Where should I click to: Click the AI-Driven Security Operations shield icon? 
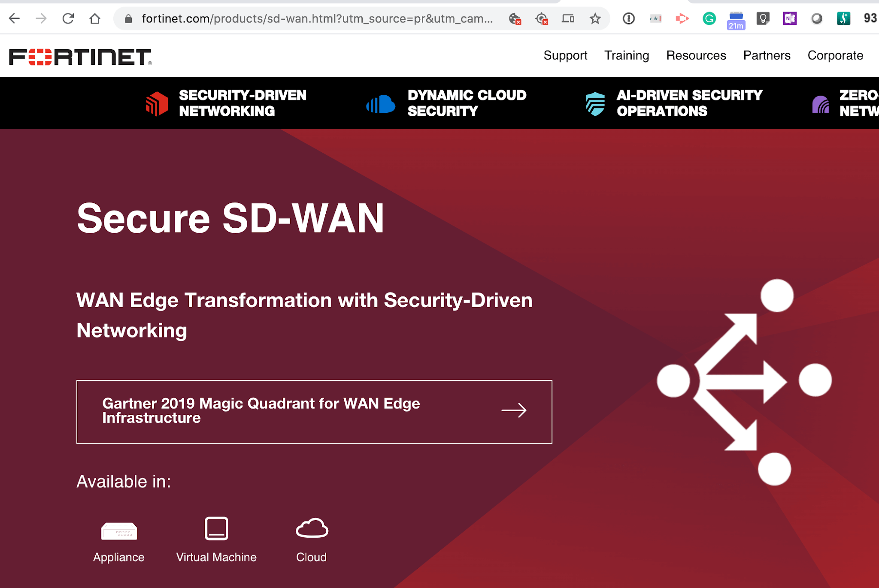coord(594,103)
